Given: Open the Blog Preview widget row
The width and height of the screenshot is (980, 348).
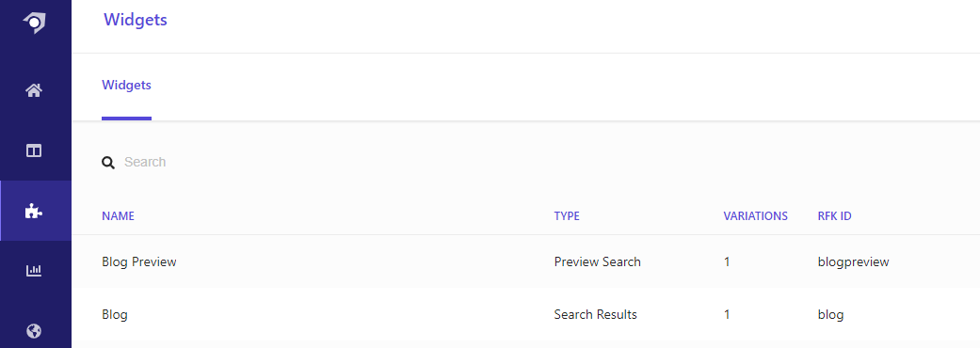Looking at the screenshot, I should coord(525,261).
